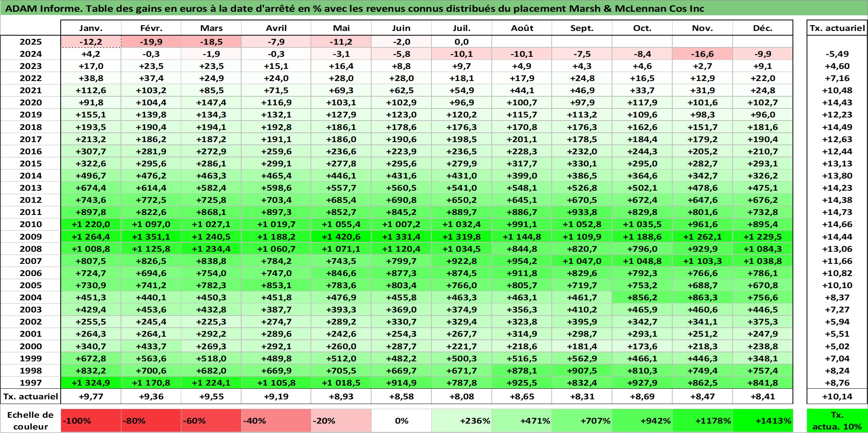Select the Oct. column header

pyautogui.click(x=642, y=28)
